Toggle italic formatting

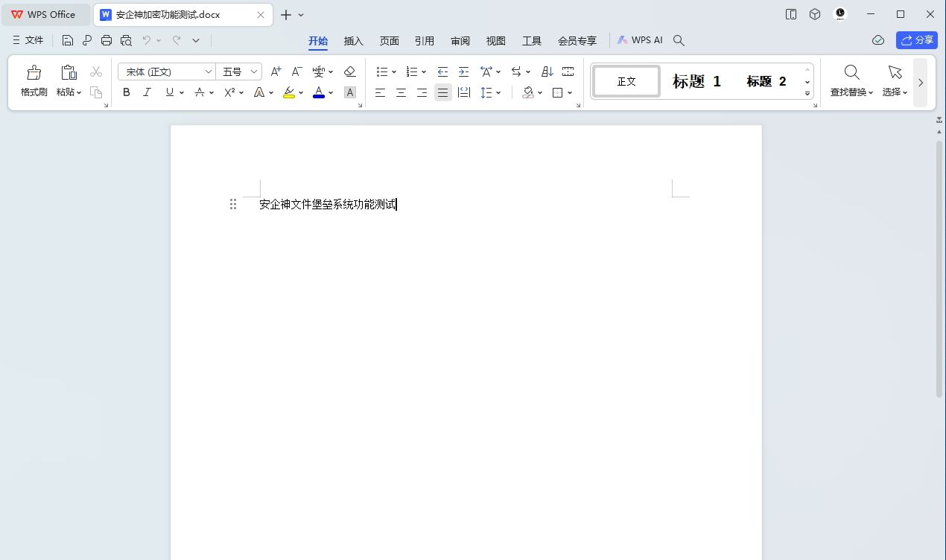147,92
